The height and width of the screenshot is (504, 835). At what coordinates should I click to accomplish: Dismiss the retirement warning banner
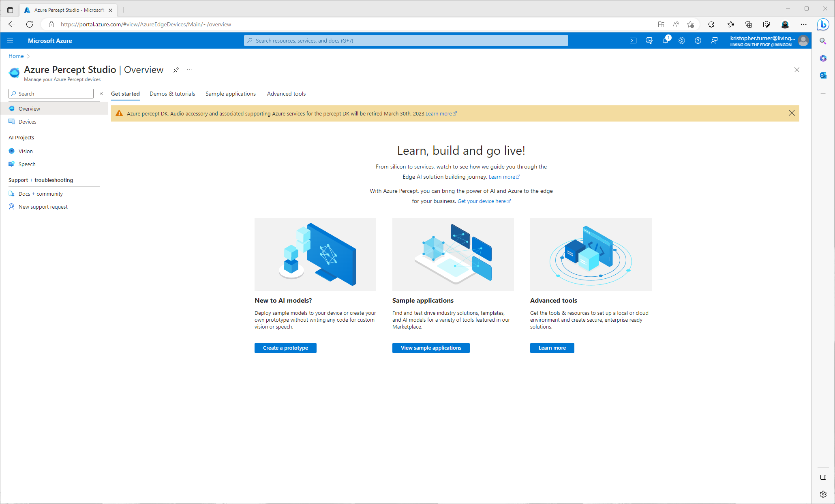coord(792,113)
